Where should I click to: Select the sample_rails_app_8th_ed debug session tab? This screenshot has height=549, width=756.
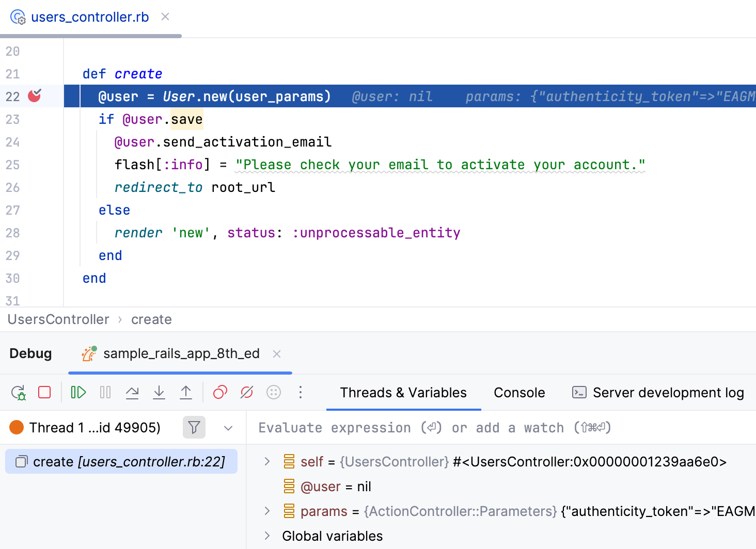pos(181,353)
